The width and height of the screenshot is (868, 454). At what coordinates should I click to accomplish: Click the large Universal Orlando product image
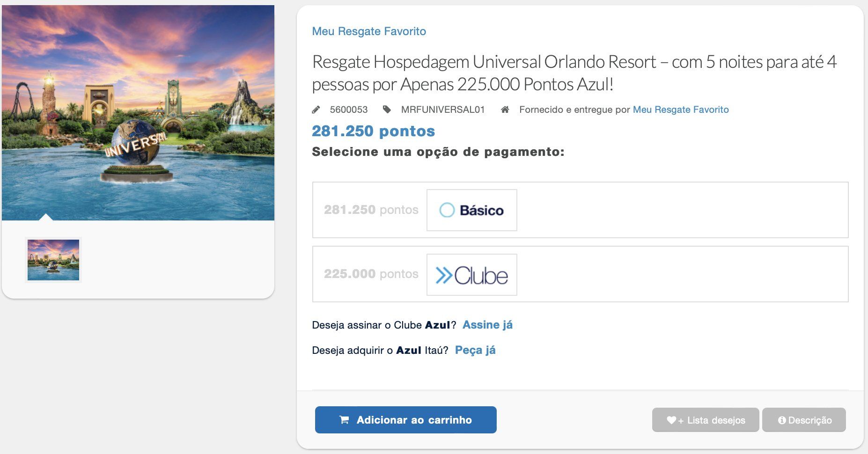(x=138, y=112)
